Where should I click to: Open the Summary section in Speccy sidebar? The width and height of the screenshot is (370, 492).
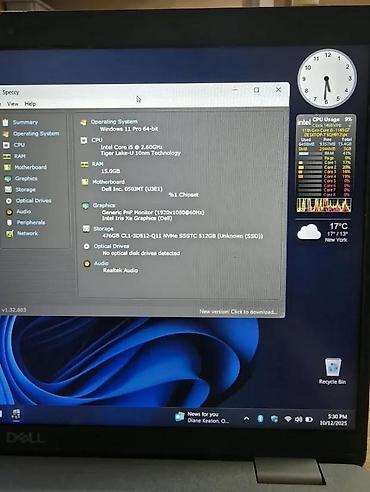coord(25,122)
